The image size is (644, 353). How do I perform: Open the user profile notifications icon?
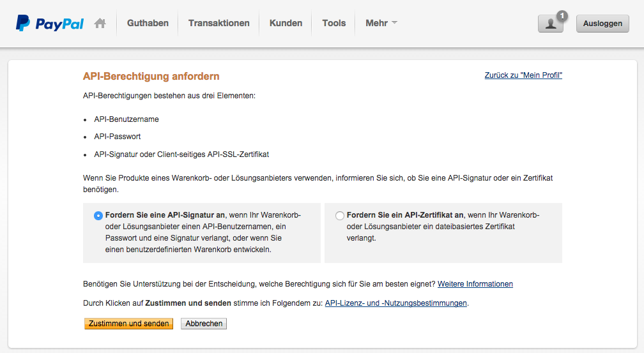(550, 24)
